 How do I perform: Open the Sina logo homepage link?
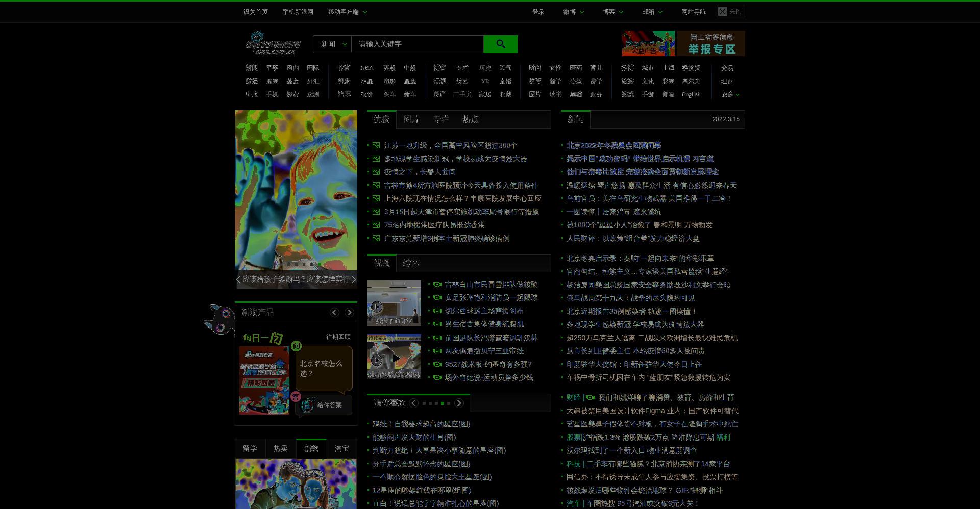(x=273, y=43)
